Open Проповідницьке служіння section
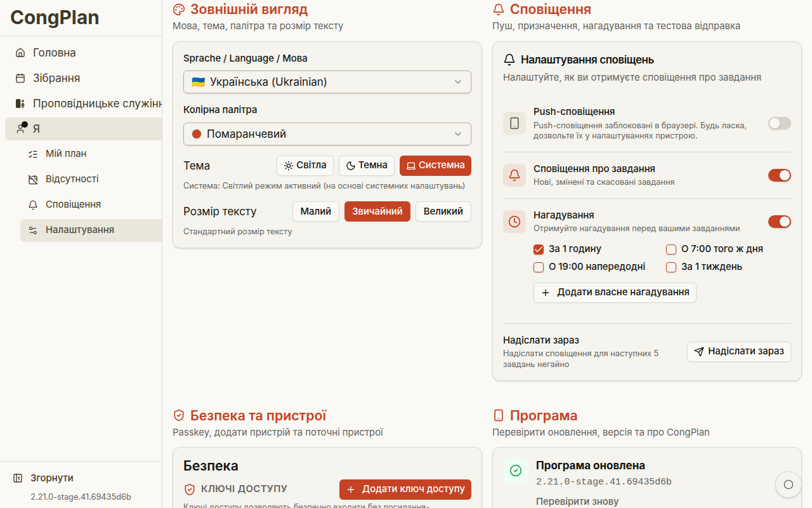812x508 pixels. [84, 104]
